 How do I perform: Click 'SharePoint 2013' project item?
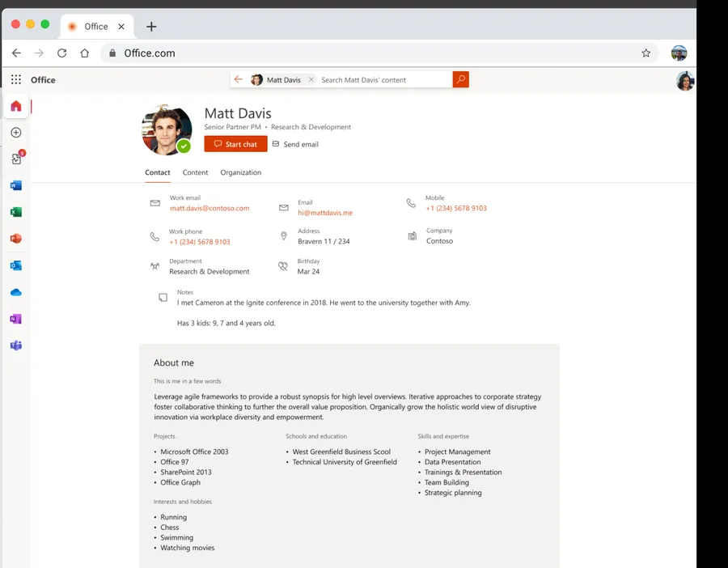point(186,473)
